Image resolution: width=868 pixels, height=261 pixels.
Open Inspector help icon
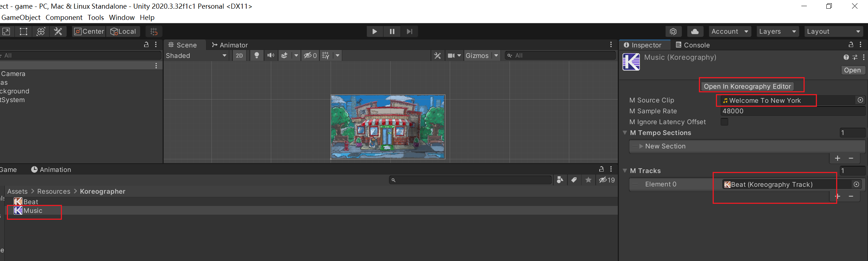846,57
